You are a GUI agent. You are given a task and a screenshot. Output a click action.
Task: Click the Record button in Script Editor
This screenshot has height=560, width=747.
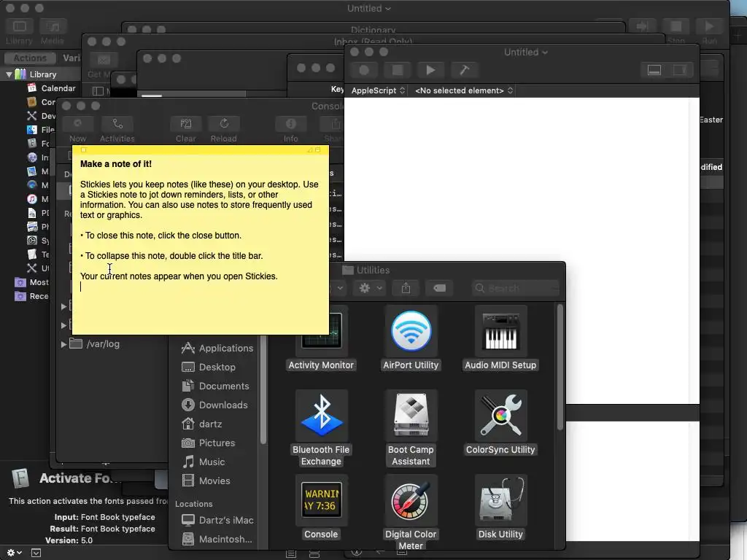(x=364, y=70)
